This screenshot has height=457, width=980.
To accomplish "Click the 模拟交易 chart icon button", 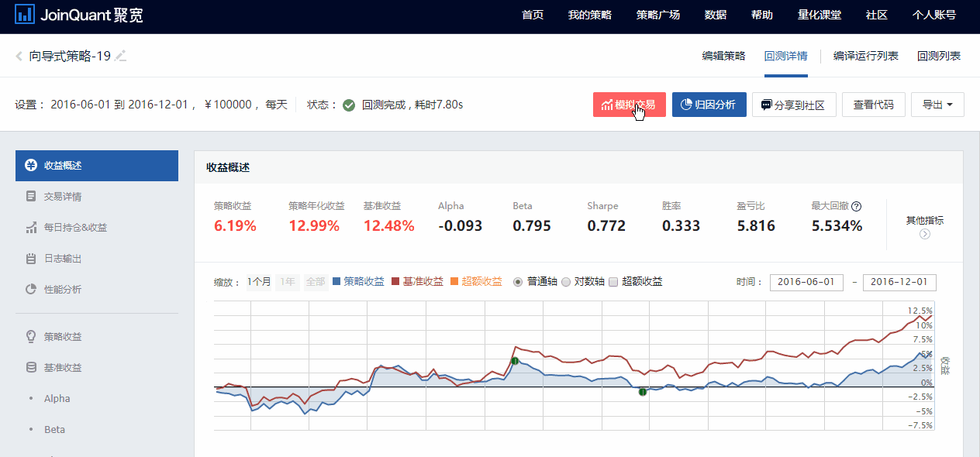I will pos(606,105).
